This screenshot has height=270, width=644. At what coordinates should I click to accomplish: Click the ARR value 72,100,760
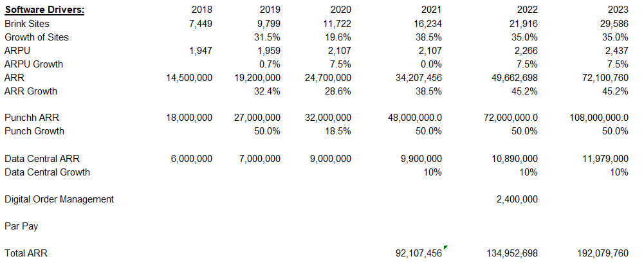605,78
